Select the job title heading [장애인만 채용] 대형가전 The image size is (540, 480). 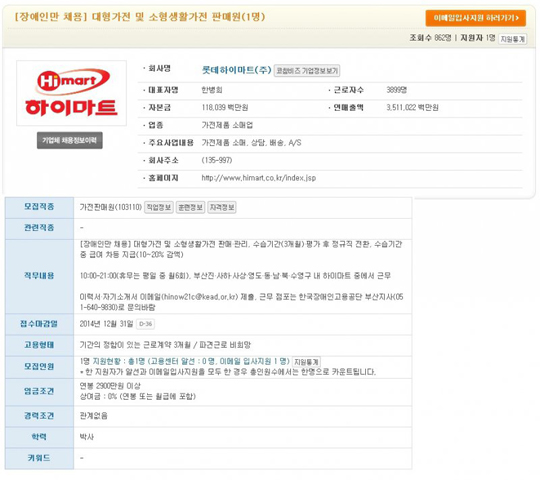tap(140, 17)
